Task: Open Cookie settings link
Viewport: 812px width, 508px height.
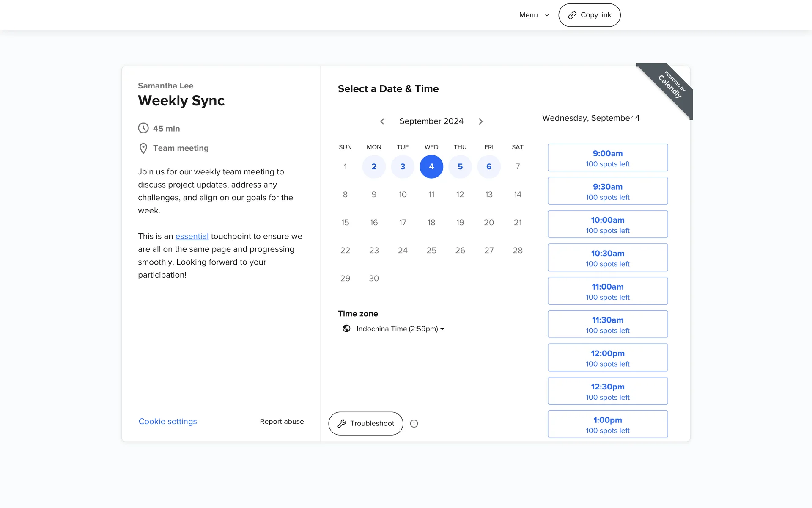Action: 168,422
